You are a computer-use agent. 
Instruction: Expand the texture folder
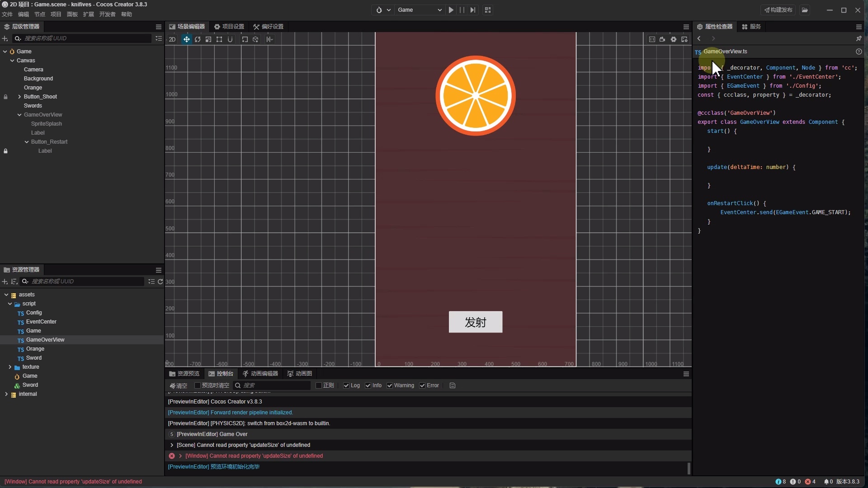(10, 367)
